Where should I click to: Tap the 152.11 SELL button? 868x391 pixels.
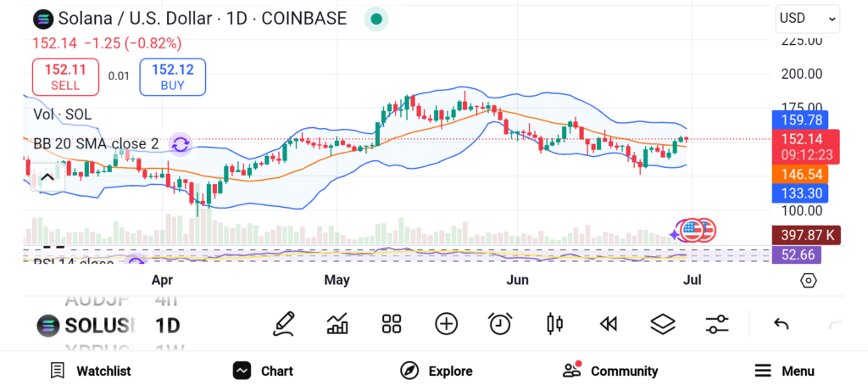(65, 77)
